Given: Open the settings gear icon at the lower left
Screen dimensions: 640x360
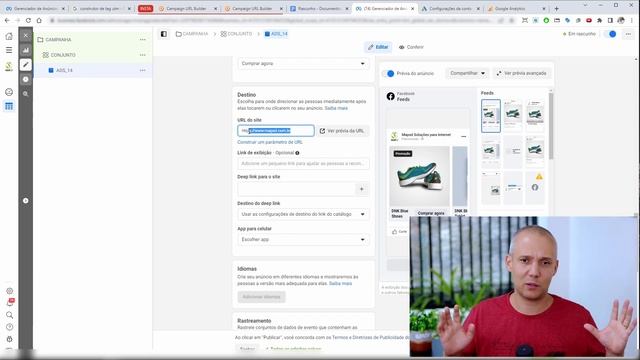Looking at the screenshot, I should (x=9, y=291).
